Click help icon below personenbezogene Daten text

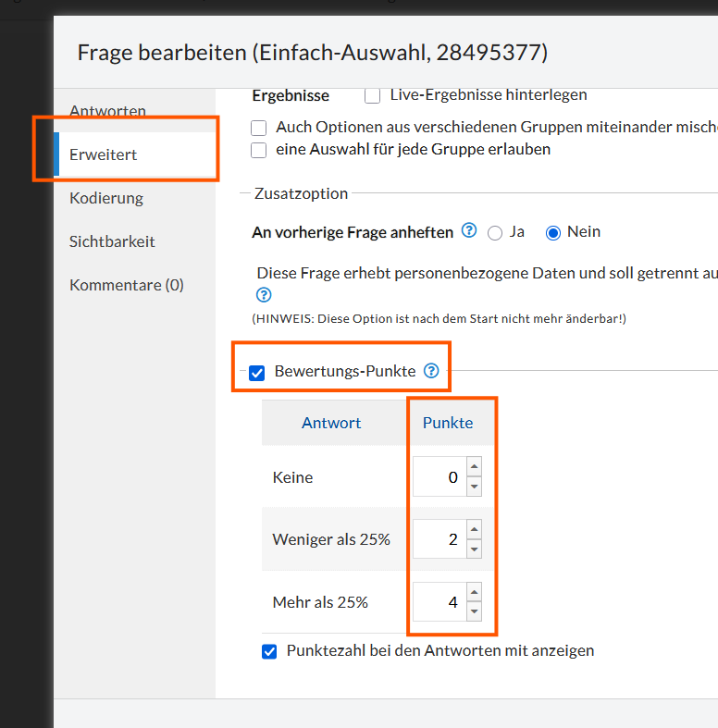point(264,295)
